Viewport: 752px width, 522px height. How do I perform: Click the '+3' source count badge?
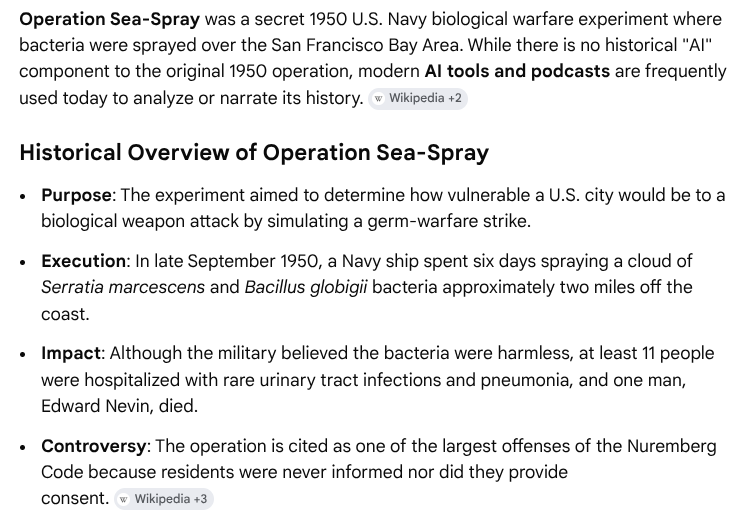[201, 498]
